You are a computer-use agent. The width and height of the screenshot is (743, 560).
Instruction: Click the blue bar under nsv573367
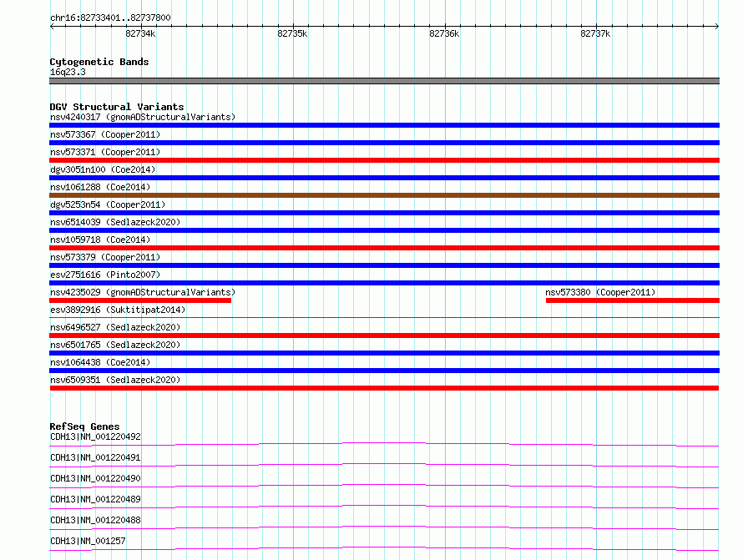[384, 143]
